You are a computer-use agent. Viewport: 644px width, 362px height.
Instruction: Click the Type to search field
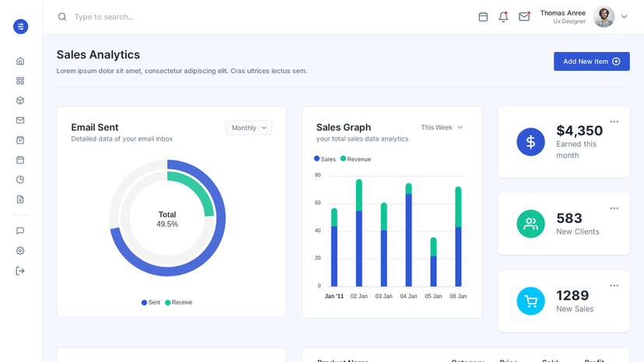[x=164, y=17]
